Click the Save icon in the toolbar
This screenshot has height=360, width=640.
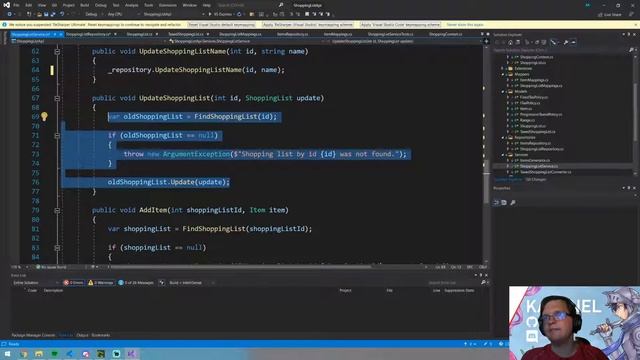click(x=46, y=14)
